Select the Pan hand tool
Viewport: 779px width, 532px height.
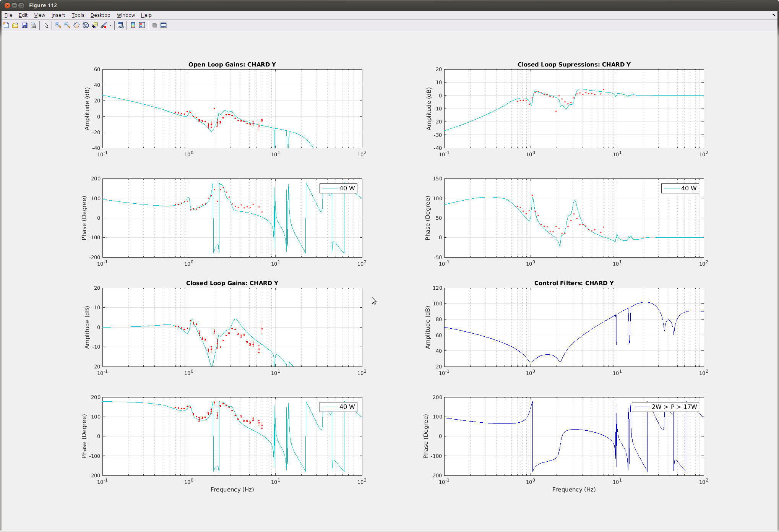pyautogui.click(x=76, y=26)
